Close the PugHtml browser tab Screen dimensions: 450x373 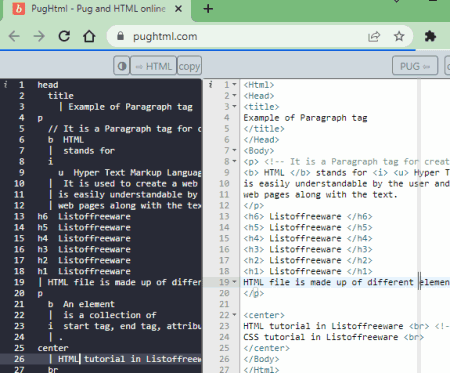[x=179, y=9]
